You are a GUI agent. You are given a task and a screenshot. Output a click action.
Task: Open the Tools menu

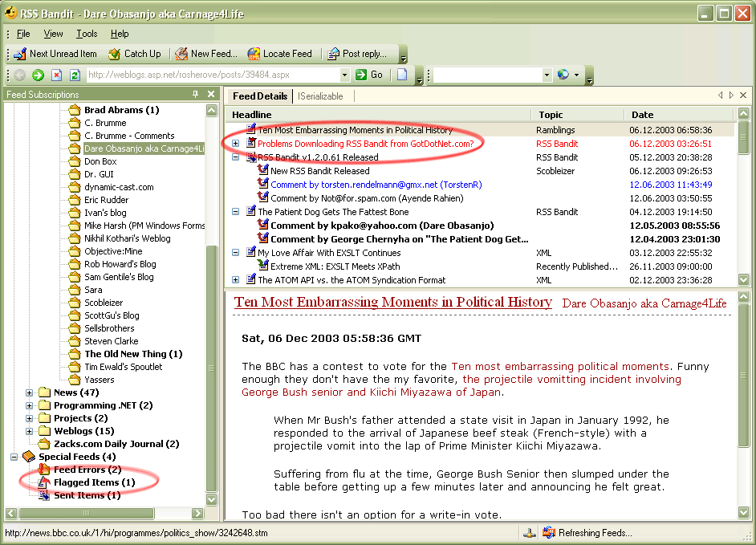pos(87,34)
